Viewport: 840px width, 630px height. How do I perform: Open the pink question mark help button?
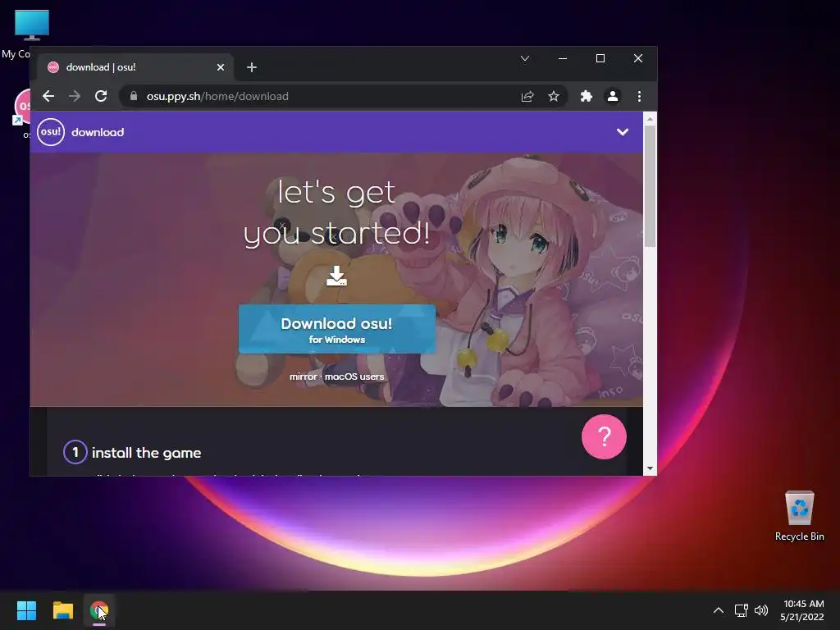(x=604, y=436)
